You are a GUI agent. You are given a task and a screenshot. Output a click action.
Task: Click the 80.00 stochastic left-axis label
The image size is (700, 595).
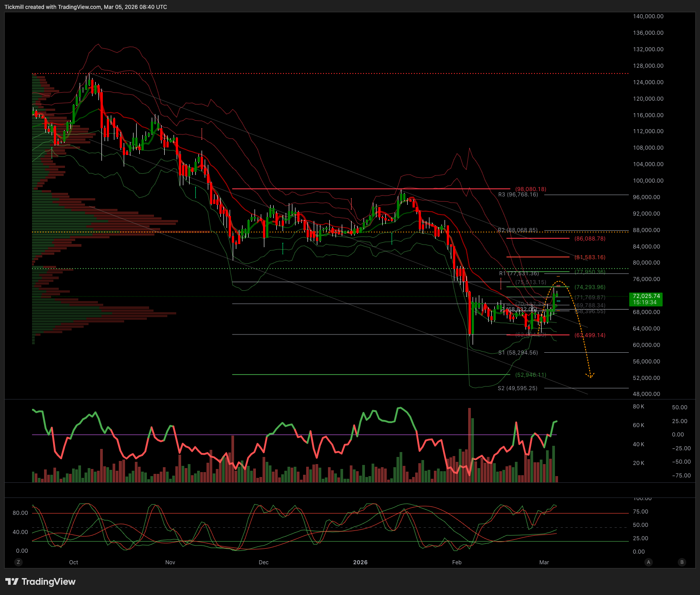tap(20, 513)
